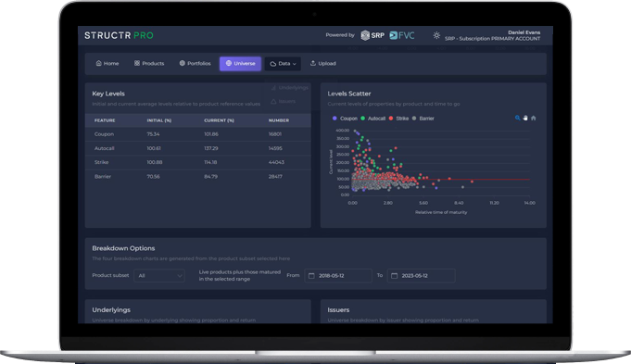Click the Powered by text

click(340, 35)
